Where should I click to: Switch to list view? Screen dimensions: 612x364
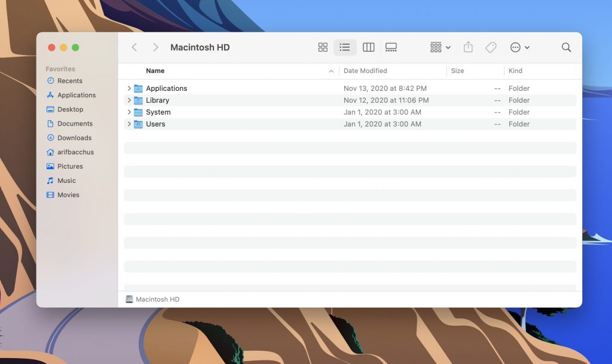click(x=345, y=47)
